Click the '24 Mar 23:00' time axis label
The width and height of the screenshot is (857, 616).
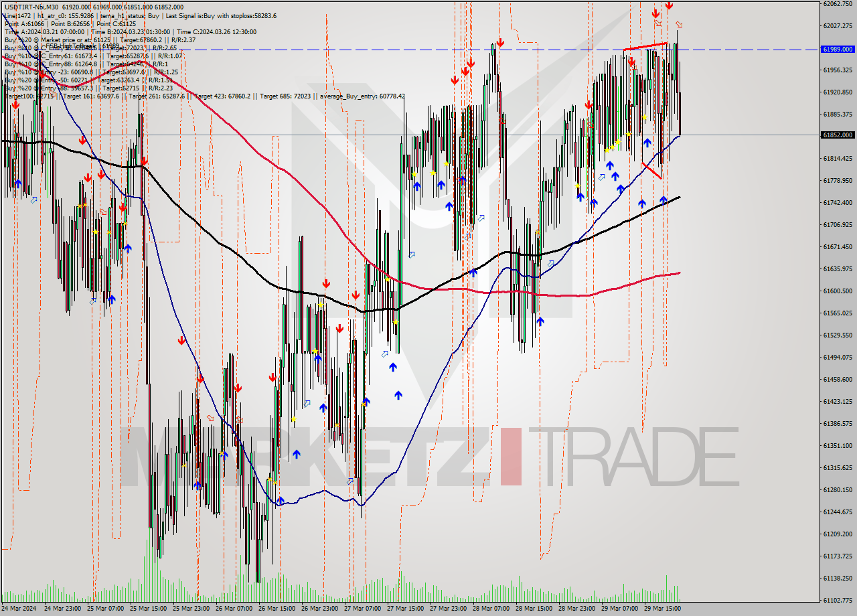coord(64,609)
